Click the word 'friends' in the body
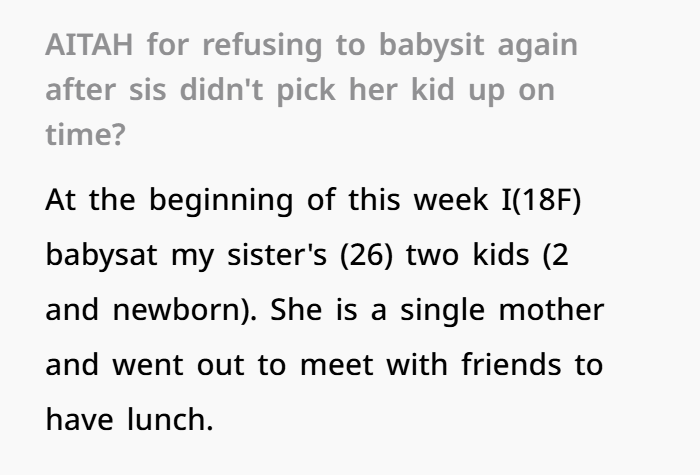This screenshot has height=475, width=700. (x=511, y=364)
